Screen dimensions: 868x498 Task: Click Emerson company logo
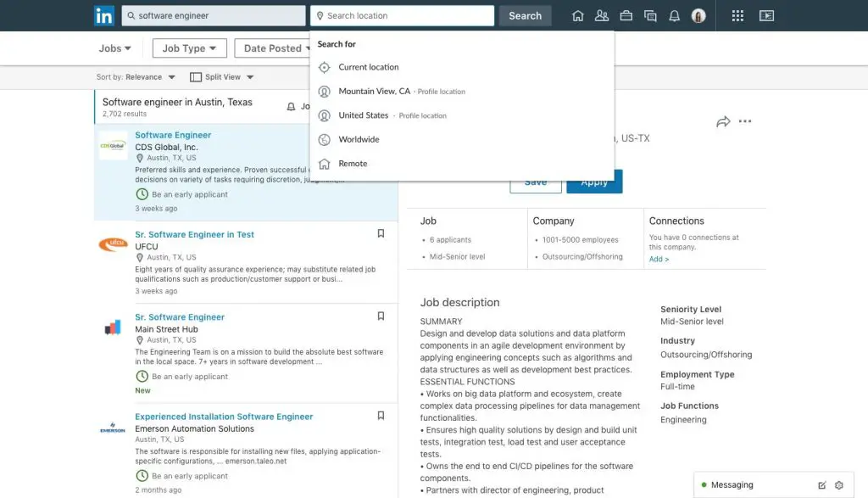[x=113, y=428]
